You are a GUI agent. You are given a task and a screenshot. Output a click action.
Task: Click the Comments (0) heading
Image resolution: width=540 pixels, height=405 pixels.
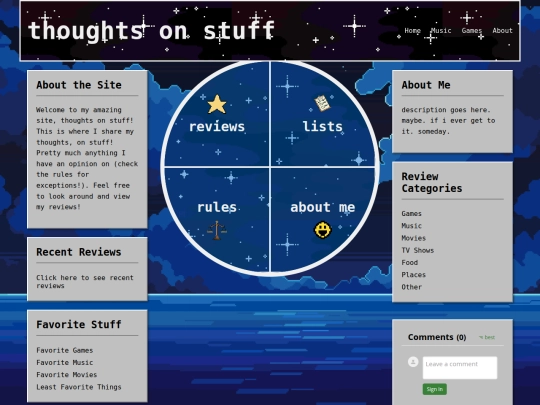click(x=437, y=337)
